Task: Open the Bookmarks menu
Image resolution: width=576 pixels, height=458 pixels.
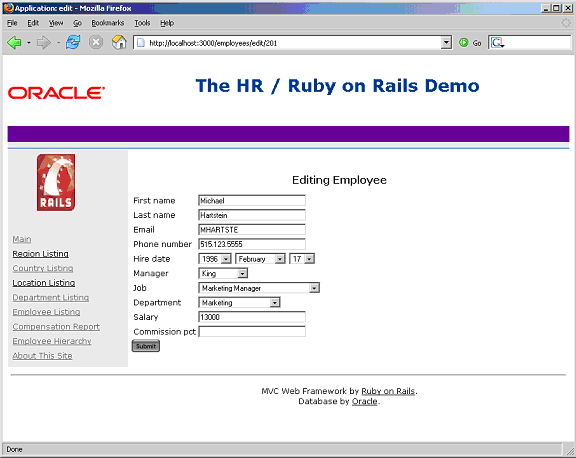Action: click(x=108, y=23)
